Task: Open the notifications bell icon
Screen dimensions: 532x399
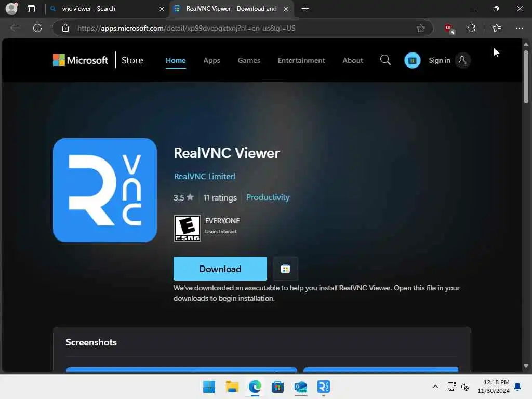Action: (x=518, y=387)
